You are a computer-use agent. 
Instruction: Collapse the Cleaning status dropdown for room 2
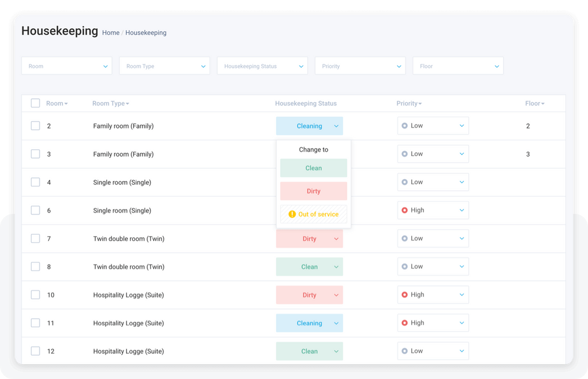[309, 126]
